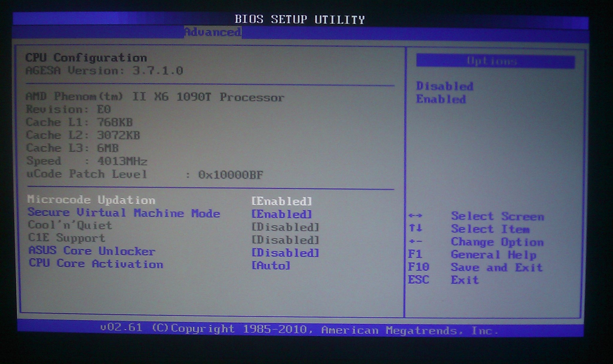613x364 pixels.
Task: Click the F10 Save and Exit key
Action: [418, 267]
